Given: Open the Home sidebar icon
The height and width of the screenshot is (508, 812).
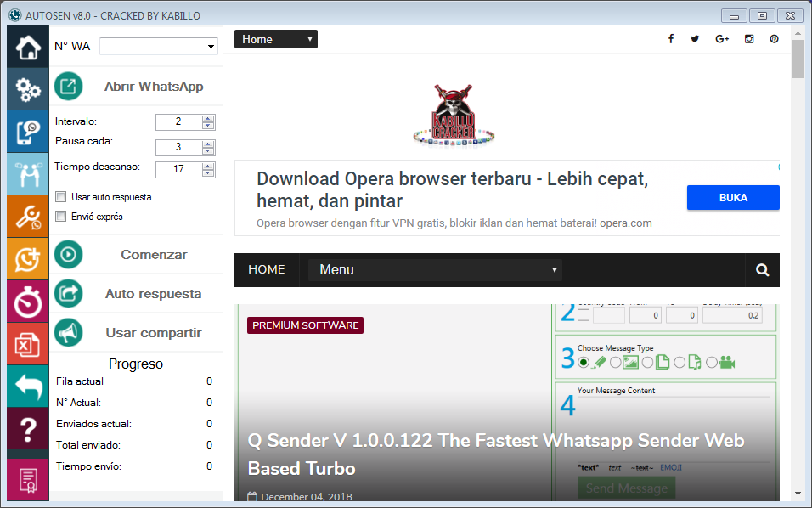Looking at the screenshot, I should click(28, 47).
